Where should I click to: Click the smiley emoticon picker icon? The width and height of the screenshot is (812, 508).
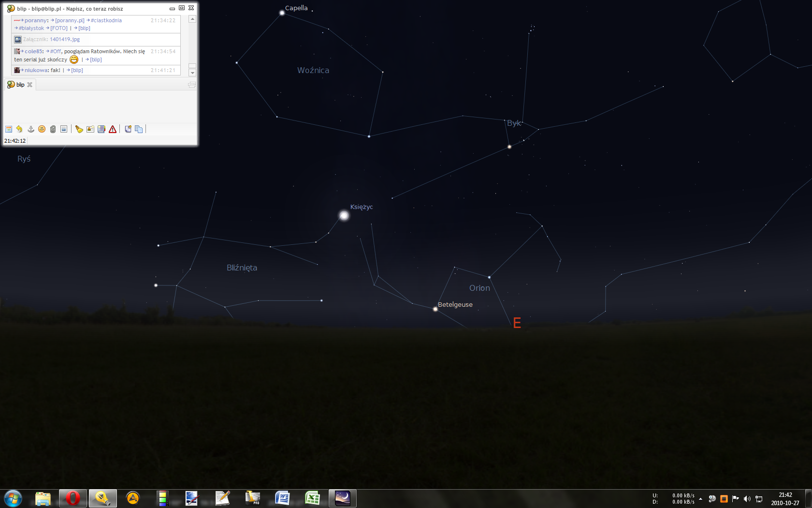click(x=42, y=129)
